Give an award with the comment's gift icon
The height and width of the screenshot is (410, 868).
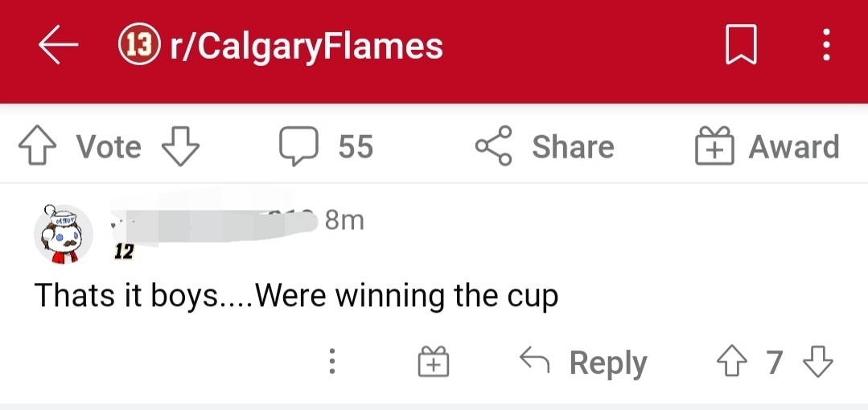(434, 363)
